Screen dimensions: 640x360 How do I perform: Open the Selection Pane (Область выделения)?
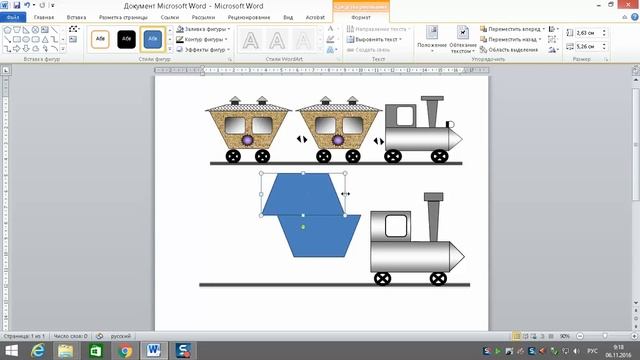tap(509, 50)
